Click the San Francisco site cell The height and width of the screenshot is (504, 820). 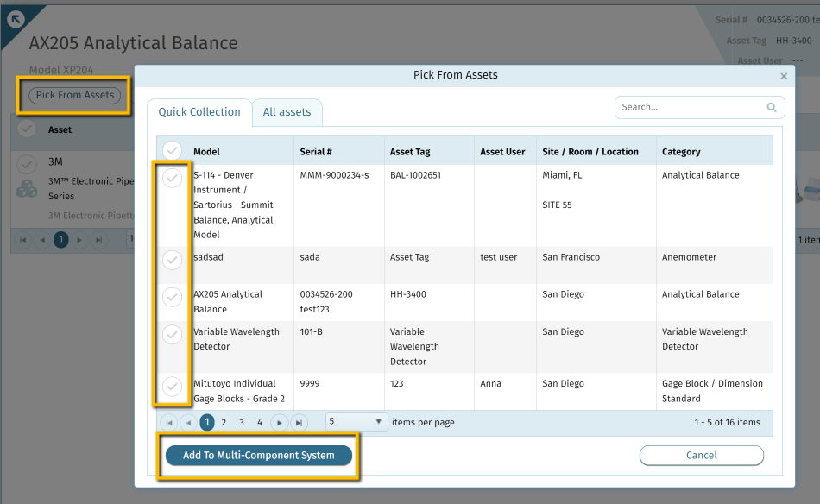(x=571, y=257)
